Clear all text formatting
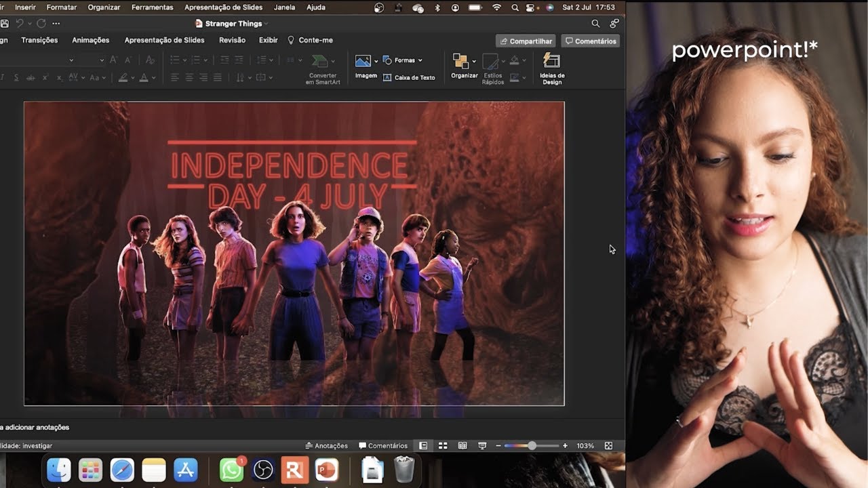 150,60
